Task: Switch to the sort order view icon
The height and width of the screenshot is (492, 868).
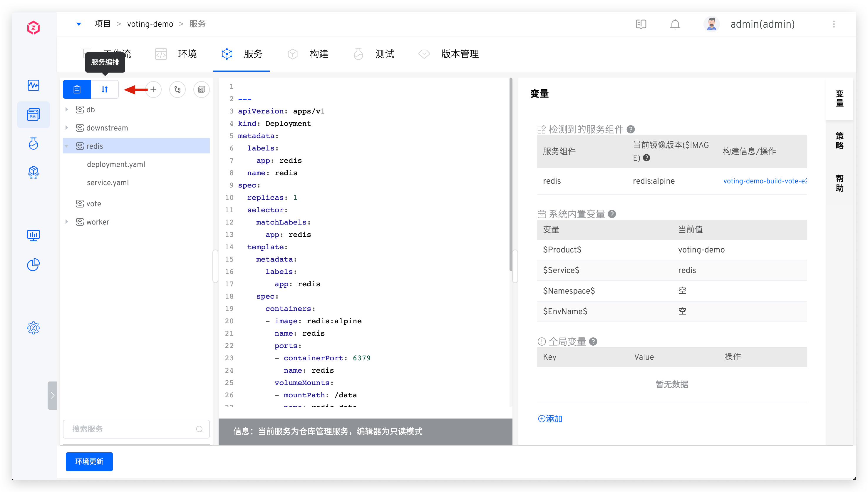Action: pos(105,89)
